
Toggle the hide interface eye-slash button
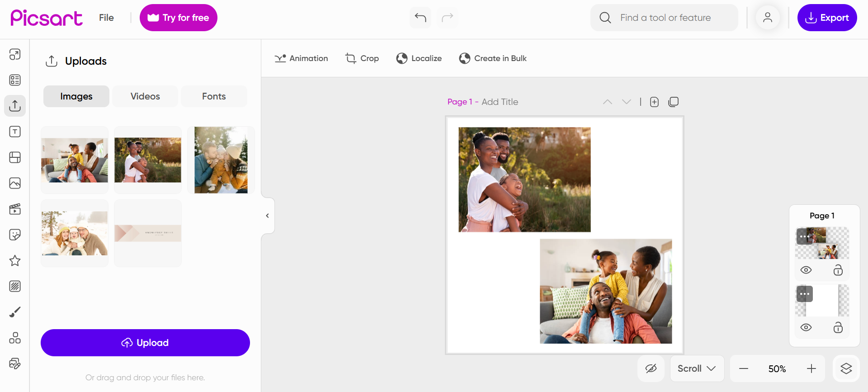tap(651, 368)
